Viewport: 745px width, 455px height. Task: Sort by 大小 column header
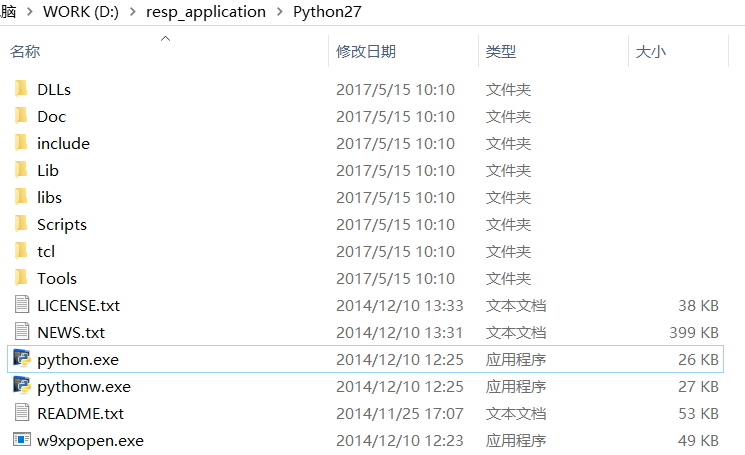coord(651,51)
